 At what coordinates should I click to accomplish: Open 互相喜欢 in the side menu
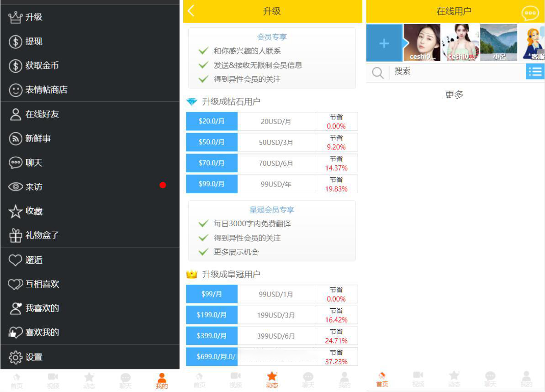[42, 284]
